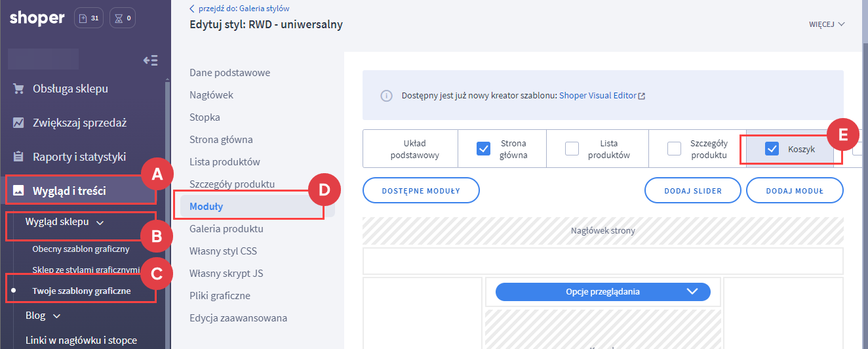
Task: Toggle the Lista produktów checkbox
Action: tap(572, 149)
